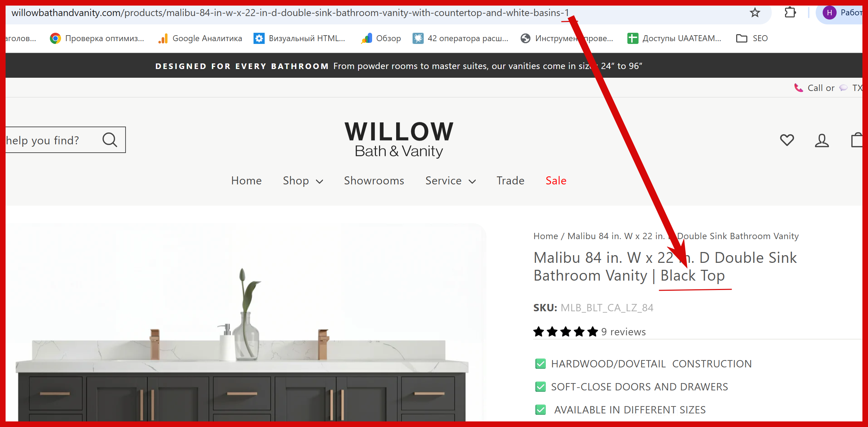
Task: Open the 9 reviews link
Action: pos(624,332)
